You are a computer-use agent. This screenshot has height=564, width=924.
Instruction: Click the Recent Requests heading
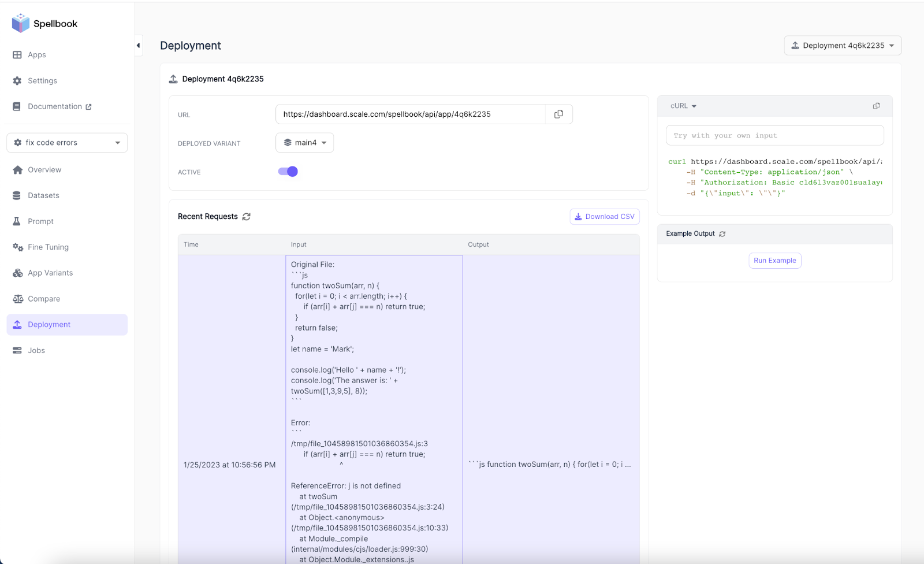click(208, 217)
